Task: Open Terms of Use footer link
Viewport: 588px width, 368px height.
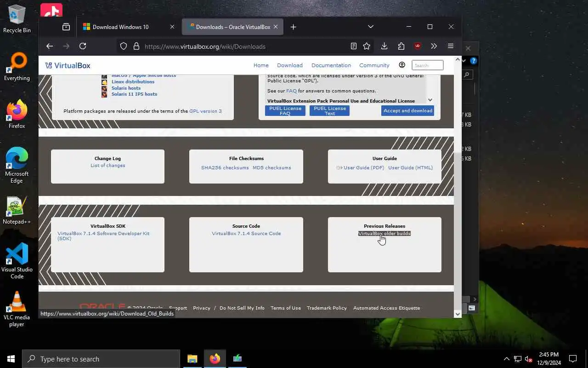Action: [x=286, y=308]
